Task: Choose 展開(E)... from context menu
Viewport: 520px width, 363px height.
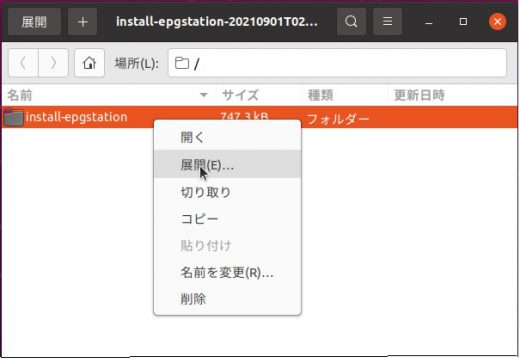Action: pos(227,164)
